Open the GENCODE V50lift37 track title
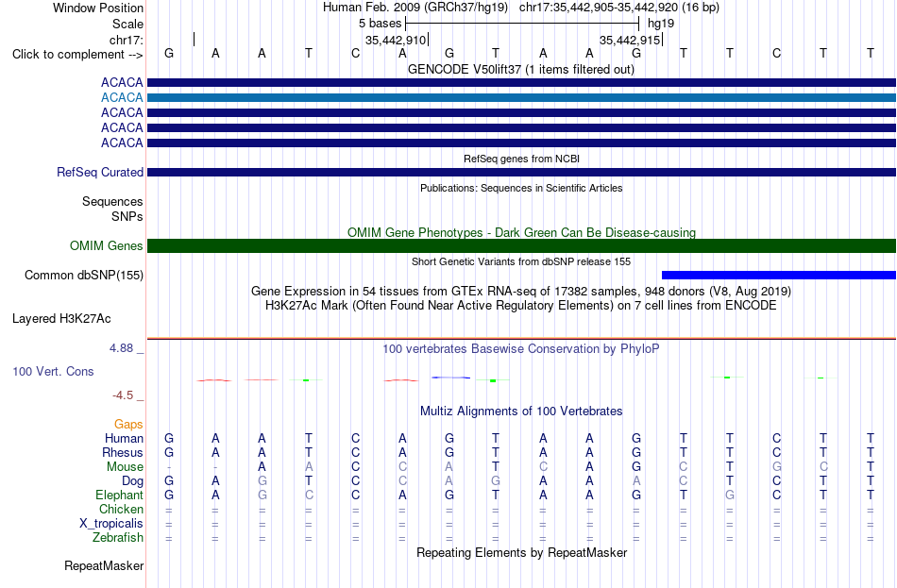This screenshot has height=588, width=897. pos(521,69)
